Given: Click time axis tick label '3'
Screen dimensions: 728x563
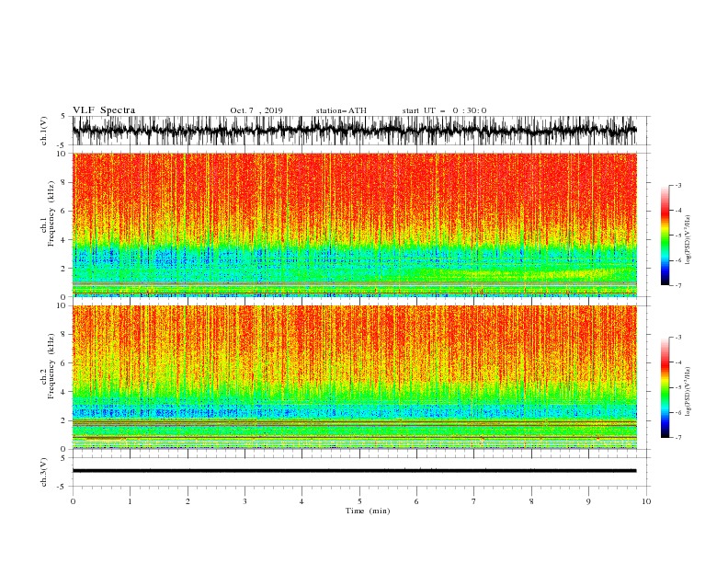Looking at the screenshot, I should (245, 501).
